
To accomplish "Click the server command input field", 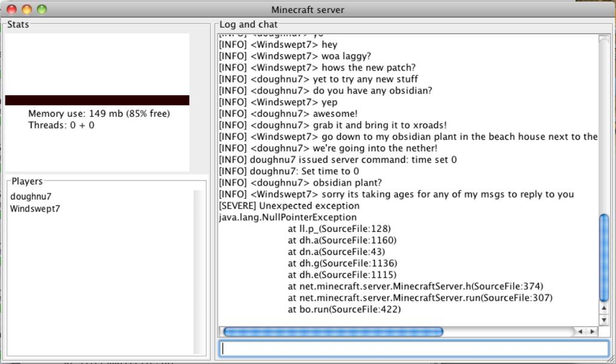I will click(413, 348).
